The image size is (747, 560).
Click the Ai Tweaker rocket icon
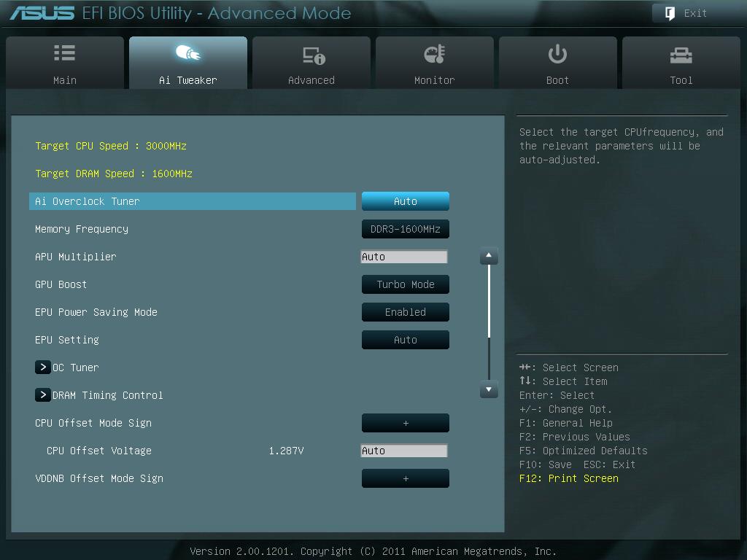[x=187, y=52]
